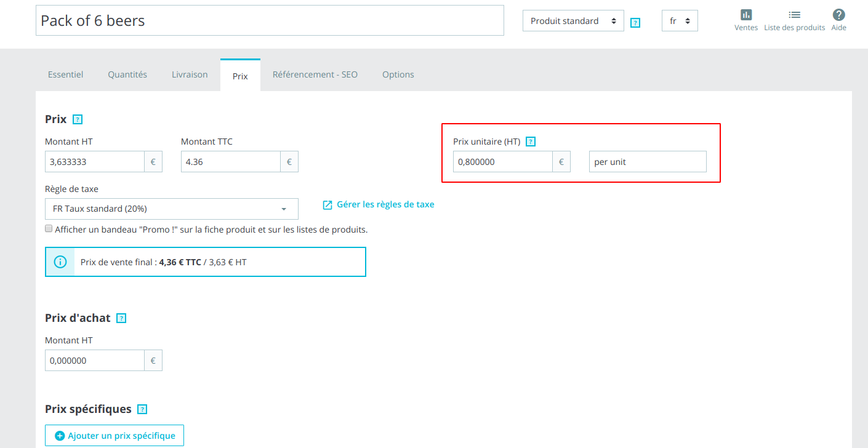Click Ajouter un prix spécifique button

coord(115,436)
